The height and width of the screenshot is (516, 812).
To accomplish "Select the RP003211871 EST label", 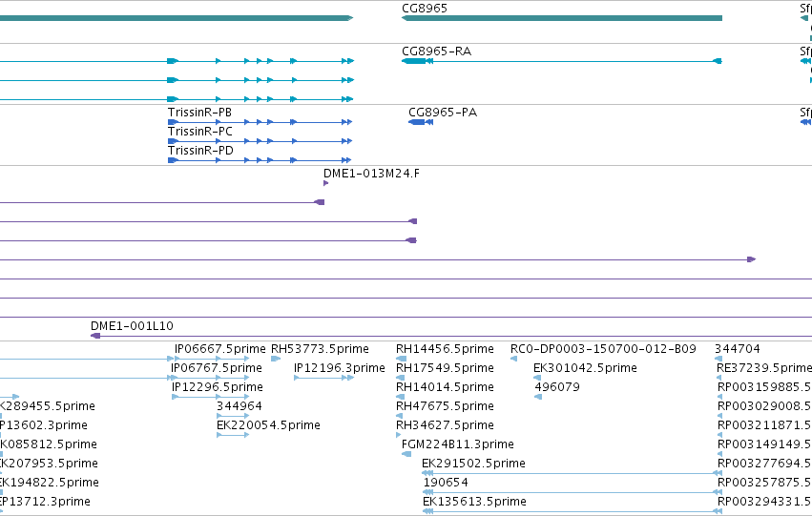I will pyautogui.click(x=765, y=425).
